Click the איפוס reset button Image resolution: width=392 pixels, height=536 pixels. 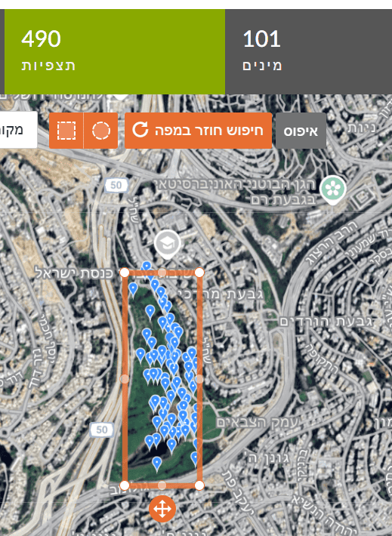(301, 131)
